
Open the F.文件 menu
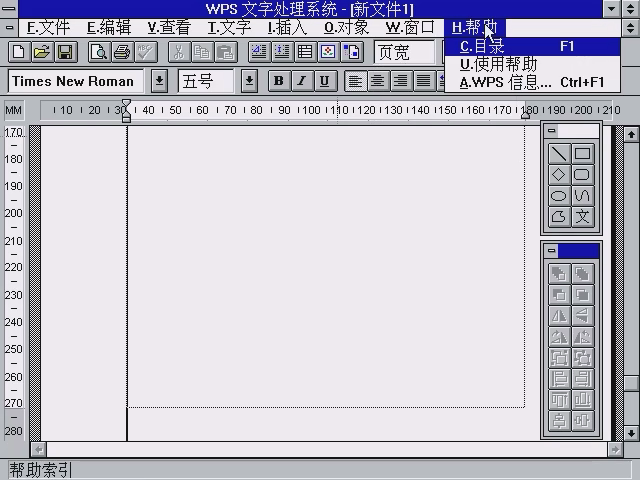point(48,28)
